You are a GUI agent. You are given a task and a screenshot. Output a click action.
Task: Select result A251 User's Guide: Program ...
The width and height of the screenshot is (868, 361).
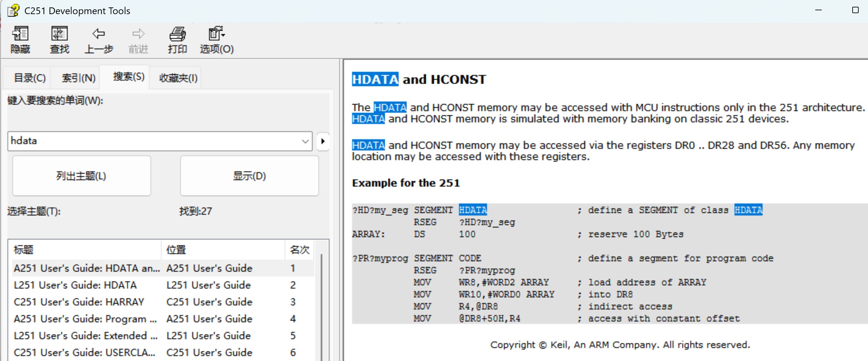[x=163, y=319]
